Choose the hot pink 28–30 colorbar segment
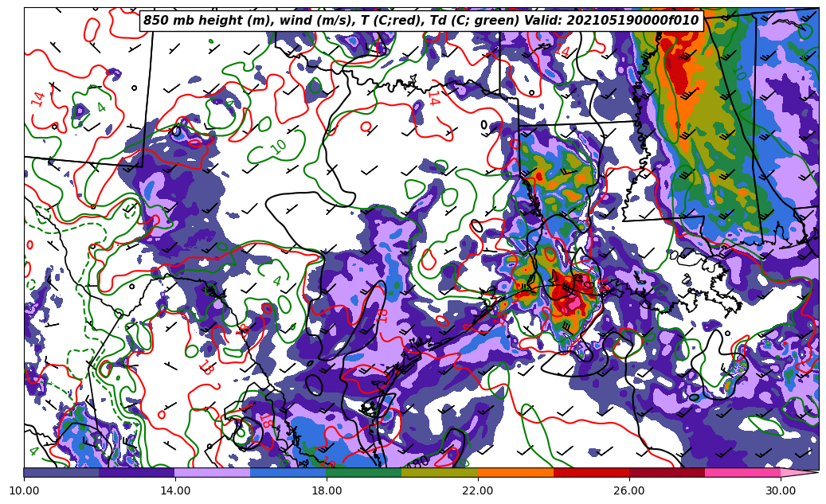Viewport: 826px width, 504px height. tap(742, 472)
